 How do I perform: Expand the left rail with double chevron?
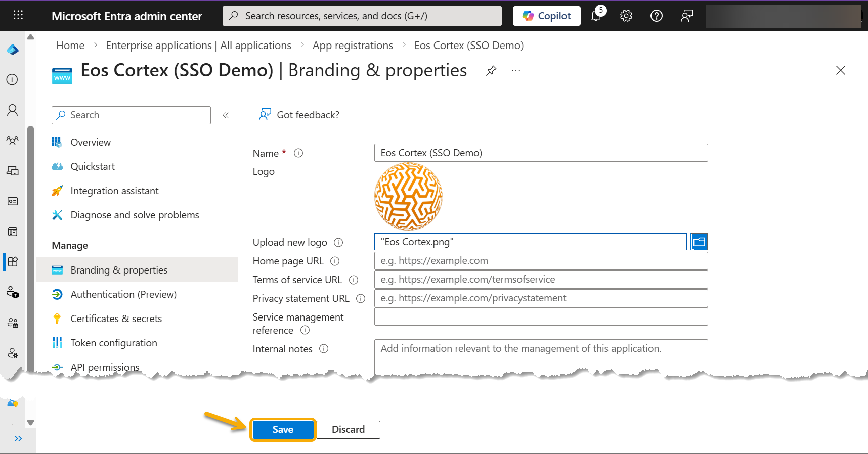pos(18,438)
